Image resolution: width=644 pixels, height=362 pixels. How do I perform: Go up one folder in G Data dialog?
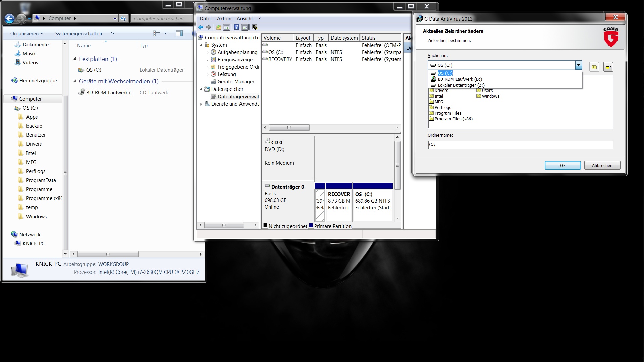pyautogui.click(x=594, y=67)
